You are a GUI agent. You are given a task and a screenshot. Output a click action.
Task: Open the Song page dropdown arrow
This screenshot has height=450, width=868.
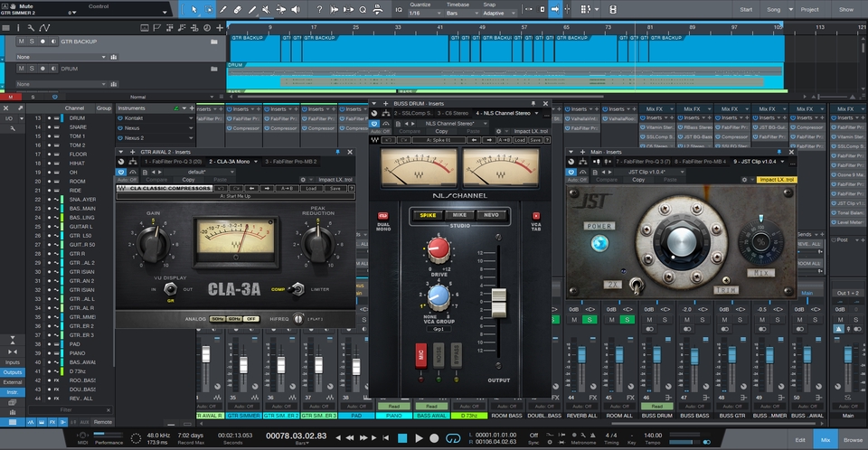[x=790, y=9]
